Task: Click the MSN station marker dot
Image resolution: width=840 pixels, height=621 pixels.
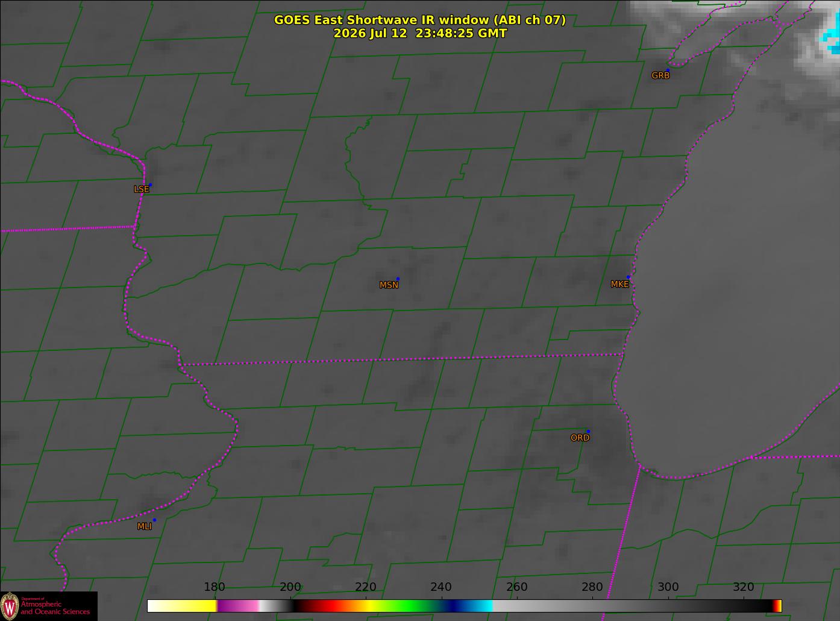Action: click(398, 279)
